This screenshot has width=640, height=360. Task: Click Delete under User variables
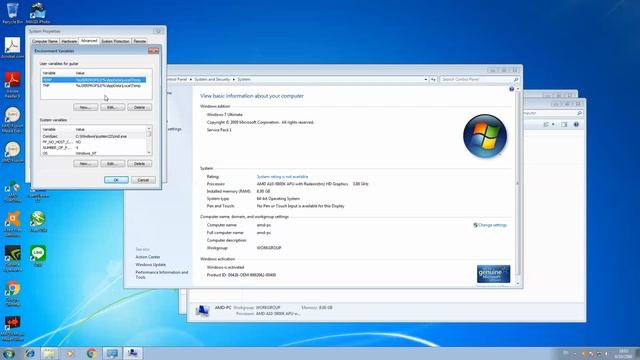139,107
